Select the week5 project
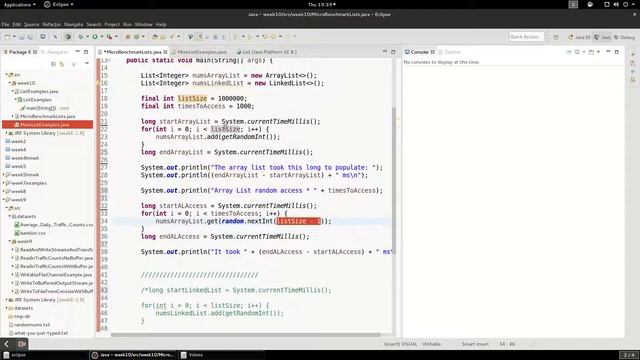 pyautogui.click(x=16, y=166)
